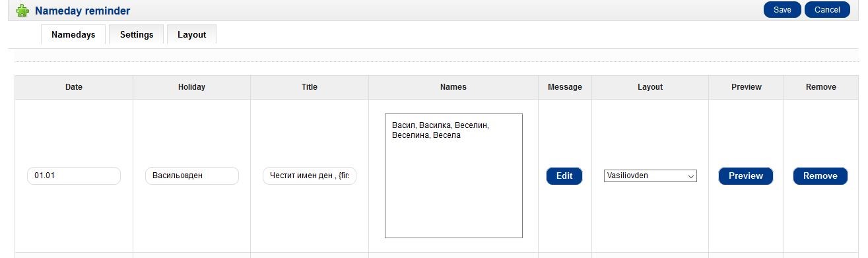Image resolution: width=868 pixels, height=258 pixels.
Task: Click the Title field starting Честит имен ден
Action: [x=310, y=176]
